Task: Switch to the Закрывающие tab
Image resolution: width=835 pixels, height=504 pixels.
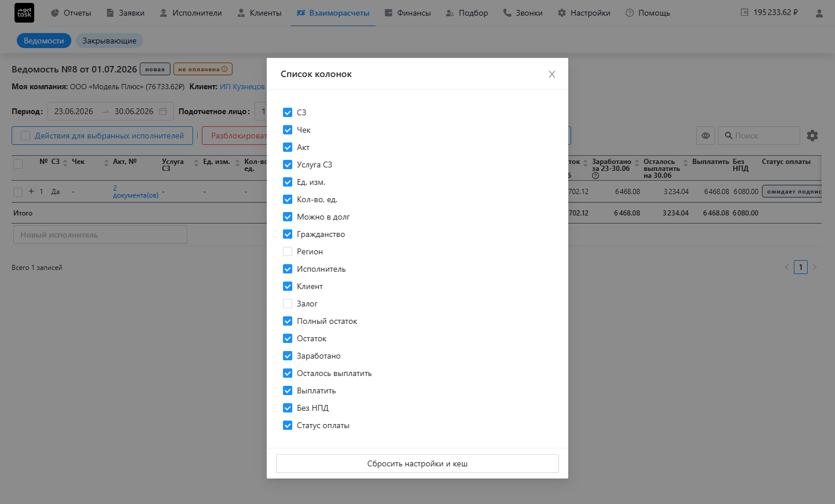Action: click(x=110, y=41)
